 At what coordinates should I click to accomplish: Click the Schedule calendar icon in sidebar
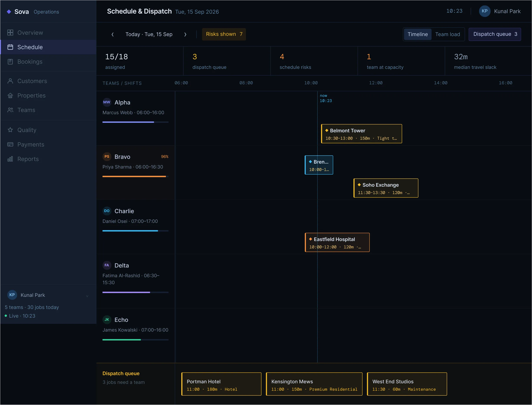(10, 47)
